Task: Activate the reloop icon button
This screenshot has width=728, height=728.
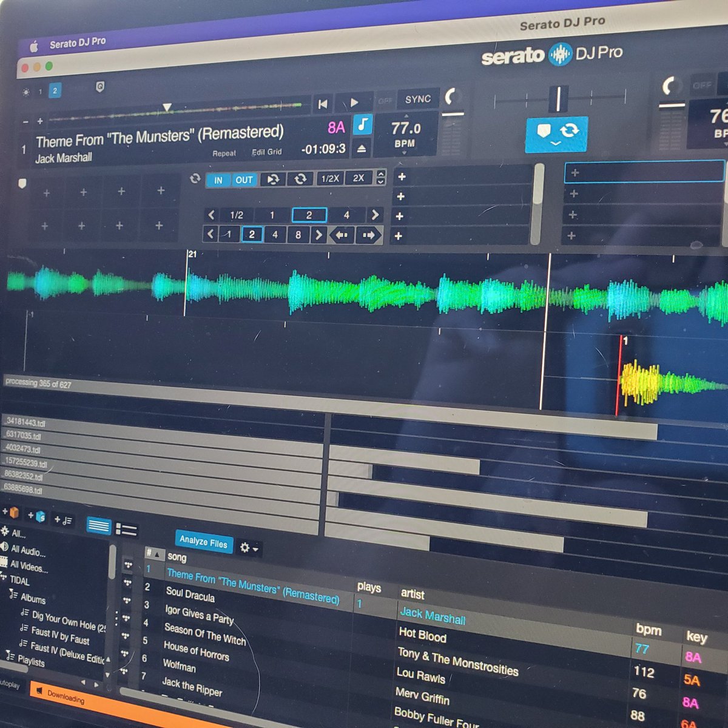Action: [x=273, y=179]
